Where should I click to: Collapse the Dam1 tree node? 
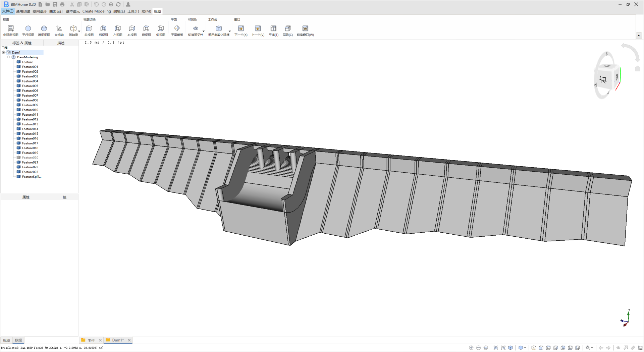4,52
